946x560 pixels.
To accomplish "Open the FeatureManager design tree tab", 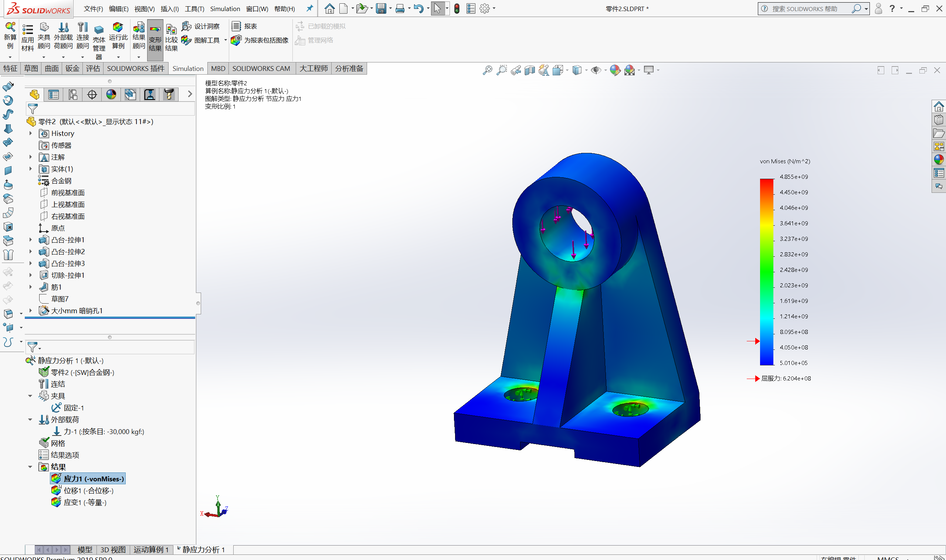I will tap(34, 94).
